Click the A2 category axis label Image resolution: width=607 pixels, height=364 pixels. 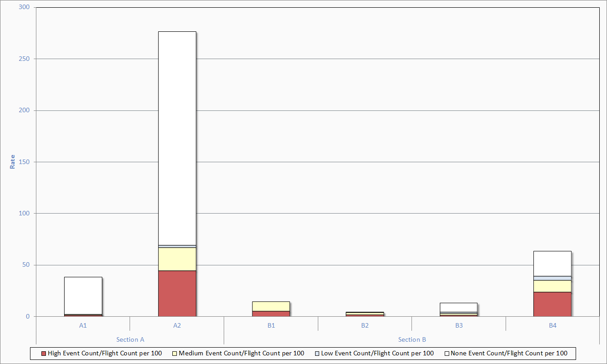[177, 325]
